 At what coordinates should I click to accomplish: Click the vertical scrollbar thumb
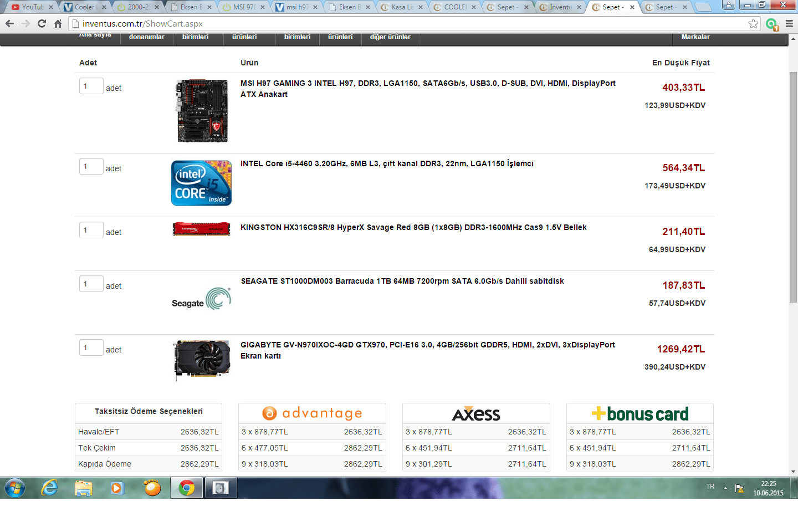click(793, 187)
